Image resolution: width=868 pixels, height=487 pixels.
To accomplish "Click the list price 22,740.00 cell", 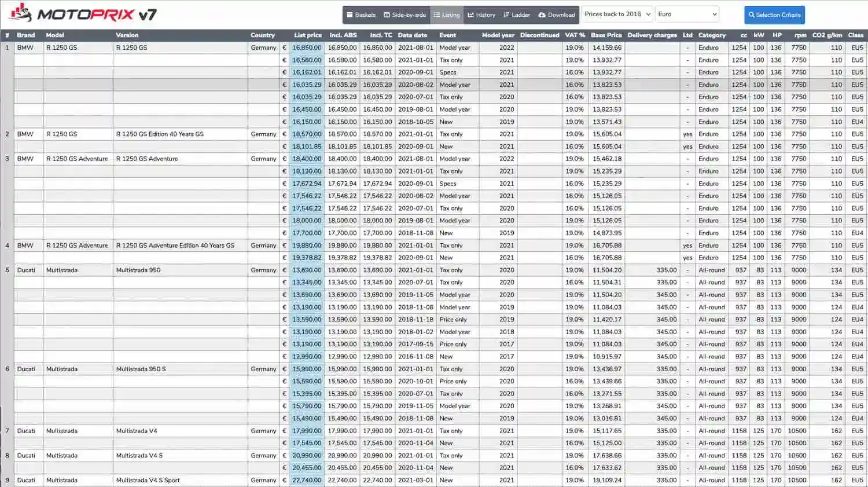I will click(307, 480).
